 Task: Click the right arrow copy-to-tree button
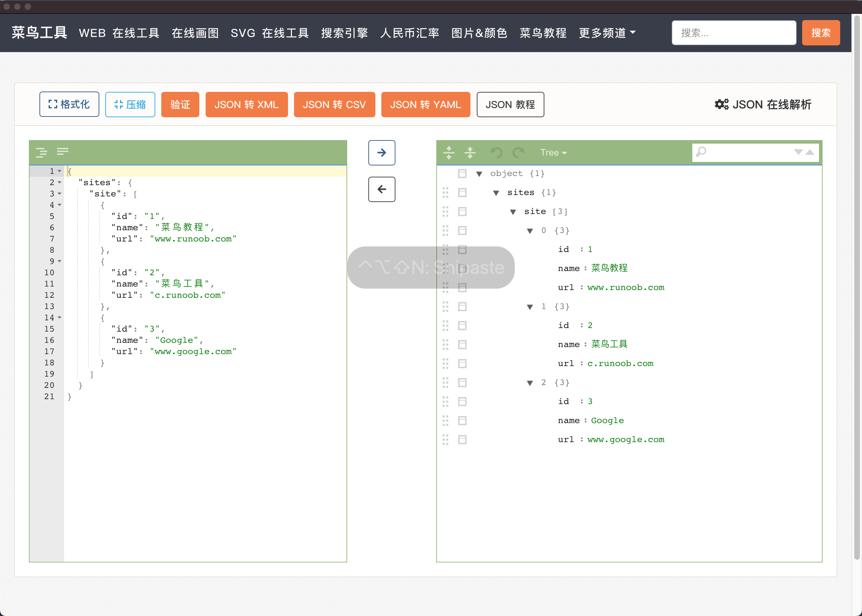pos(381,152)
